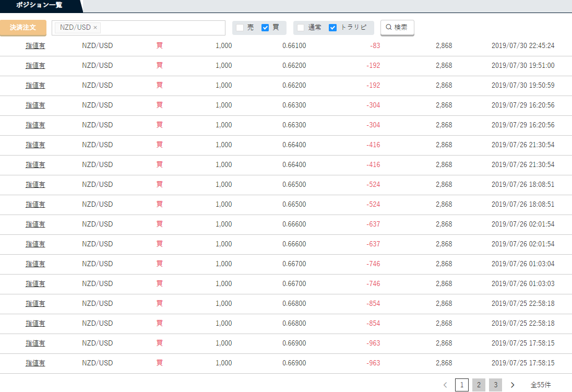572x392 pixels.
Task: Click 0.66700 price in 01:03:04 row
Action: [x=294, y=264]
